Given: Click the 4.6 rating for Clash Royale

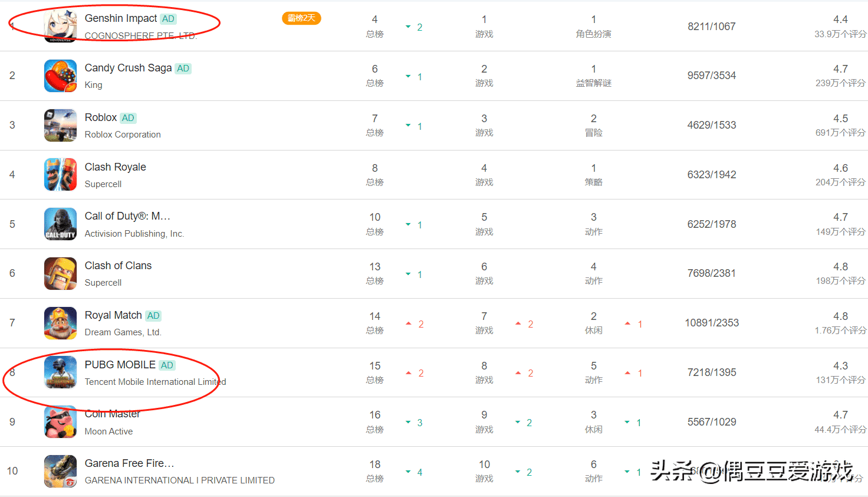Looking at the screenshot, I should (x=840, y=168).
